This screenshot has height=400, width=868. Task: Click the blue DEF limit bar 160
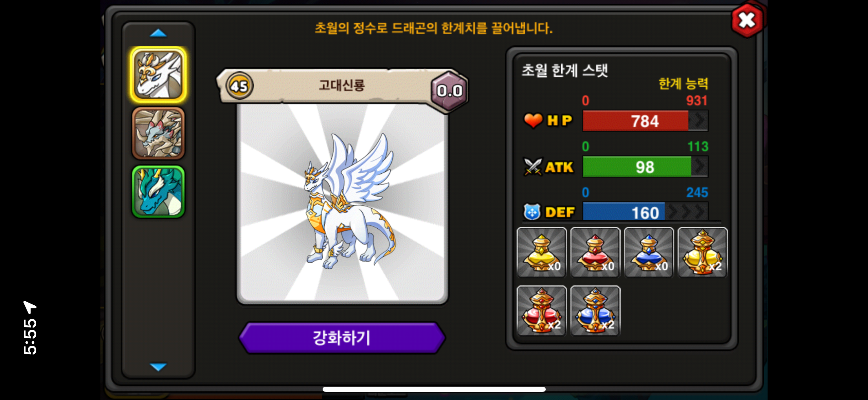[x=645, y=212]
